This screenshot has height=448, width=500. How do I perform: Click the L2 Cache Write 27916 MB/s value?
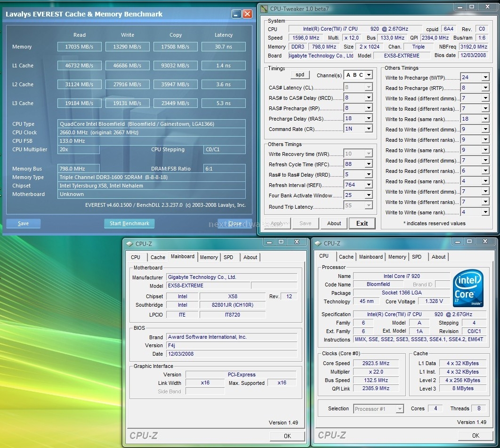tap(127, 84)
